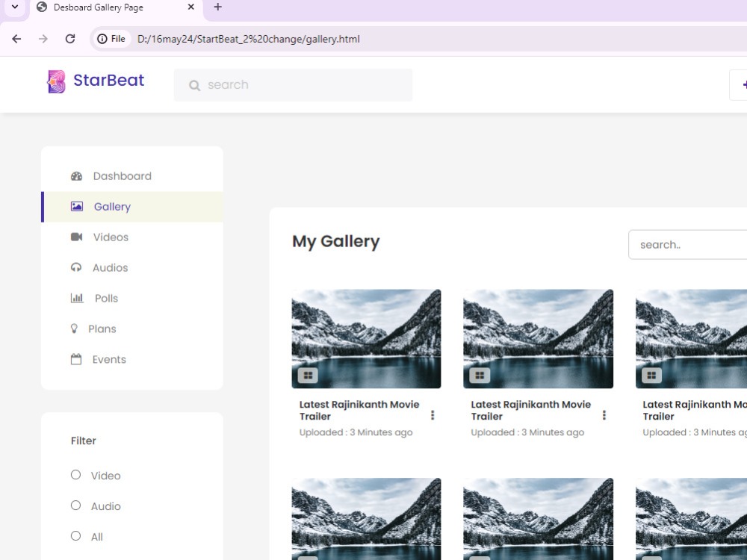Open the third top-row mountain thumbnail
Viewport: 747px width, 560px height.
(691, 338)
